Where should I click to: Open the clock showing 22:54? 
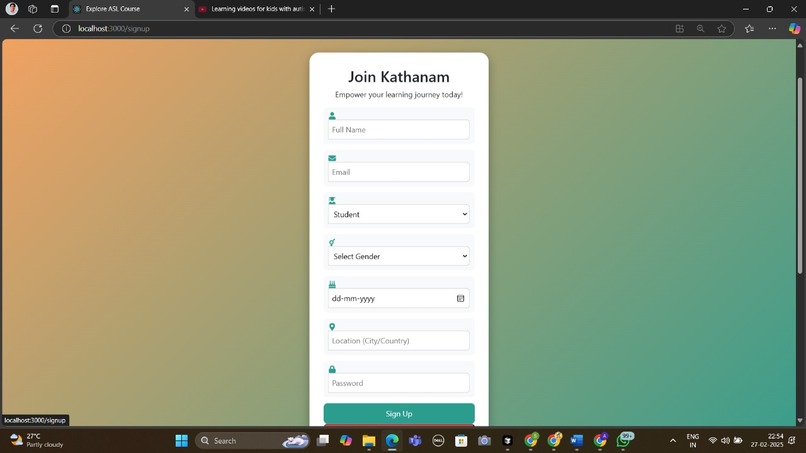pos(766,441)
